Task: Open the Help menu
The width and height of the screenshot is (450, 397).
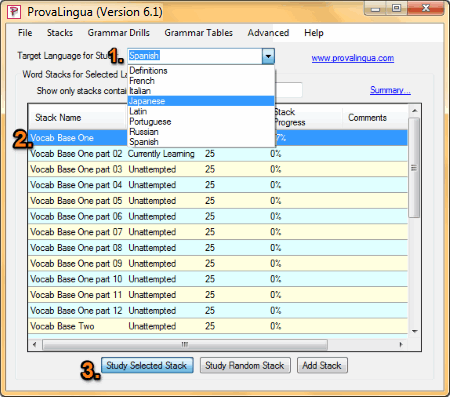Action: [314, 33]
